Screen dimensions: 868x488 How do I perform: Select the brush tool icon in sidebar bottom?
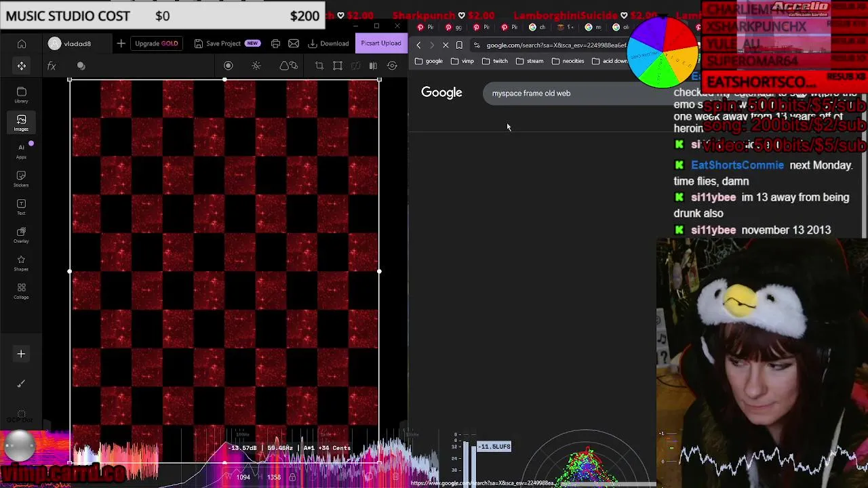tap(21, 384)
